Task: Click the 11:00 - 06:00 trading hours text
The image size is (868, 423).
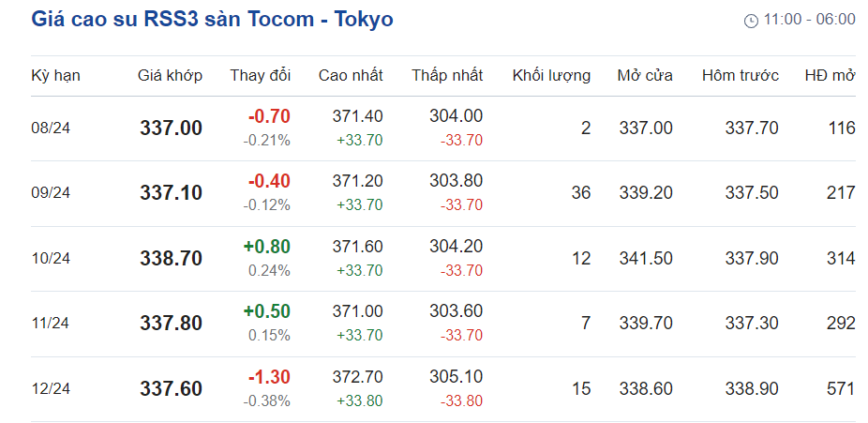Action: tap(809, 20)
